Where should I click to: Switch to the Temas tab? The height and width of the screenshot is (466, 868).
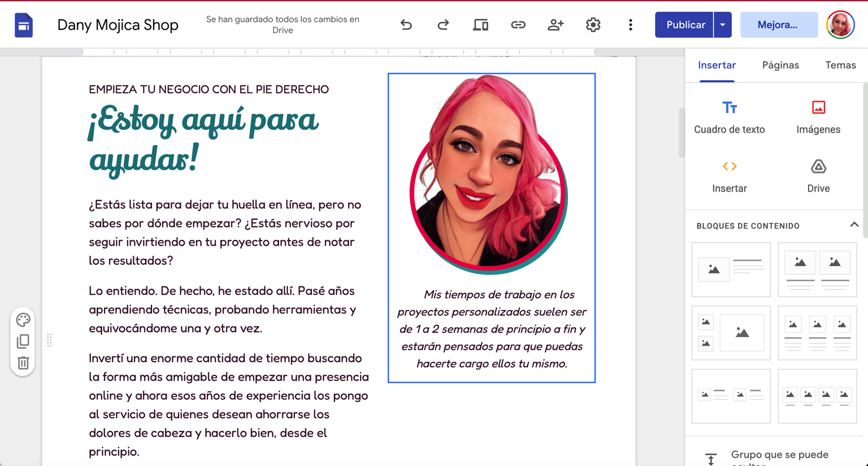click(x=840, y=65)
